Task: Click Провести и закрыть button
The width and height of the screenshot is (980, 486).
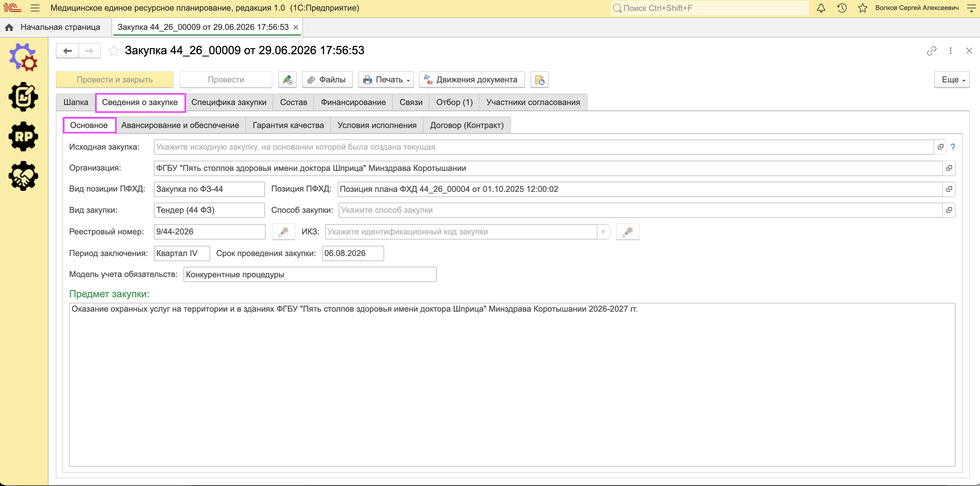Action: point(114,80)
